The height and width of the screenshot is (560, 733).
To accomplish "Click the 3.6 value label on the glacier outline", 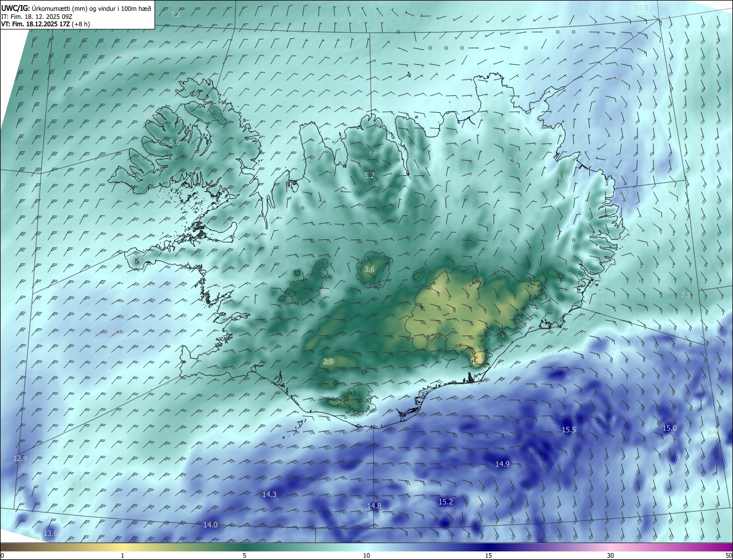I will 369,269.
